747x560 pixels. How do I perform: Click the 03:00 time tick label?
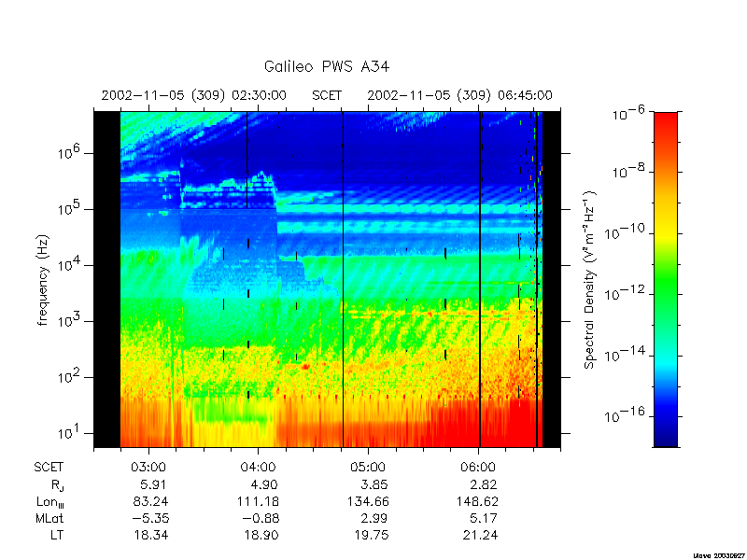point(148,468)
